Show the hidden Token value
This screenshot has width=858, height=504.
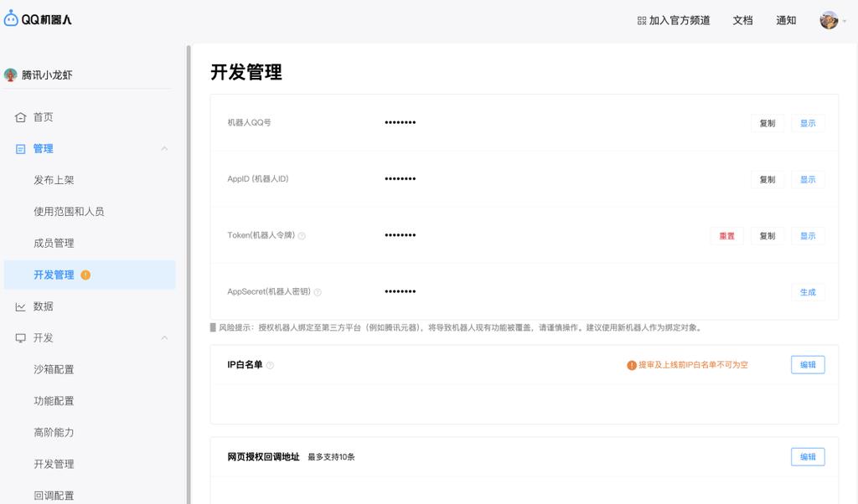point(807,235)
